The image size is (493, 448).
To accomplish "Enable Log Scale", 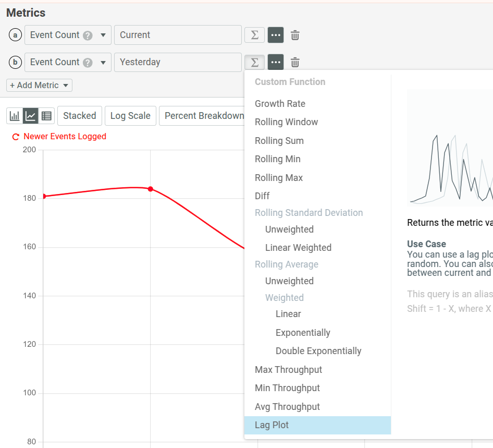I will coord(130,116).
